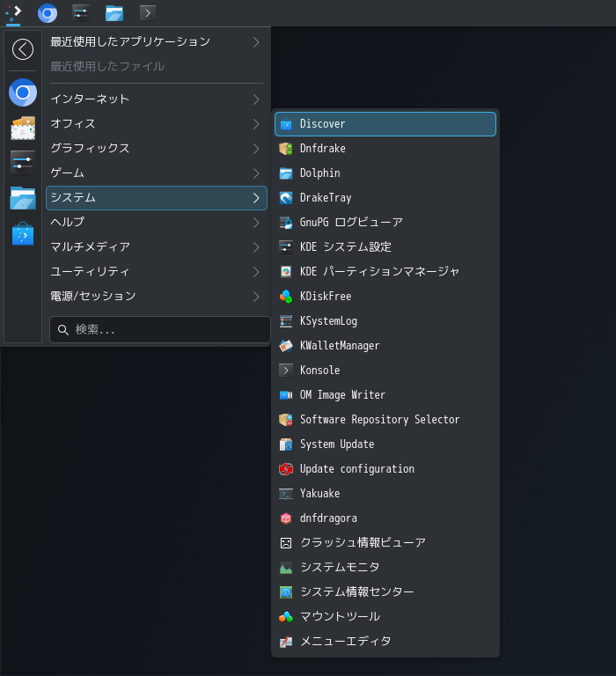Click the 検索... search field
Screen dimensions: 616x676
[160, 330]
